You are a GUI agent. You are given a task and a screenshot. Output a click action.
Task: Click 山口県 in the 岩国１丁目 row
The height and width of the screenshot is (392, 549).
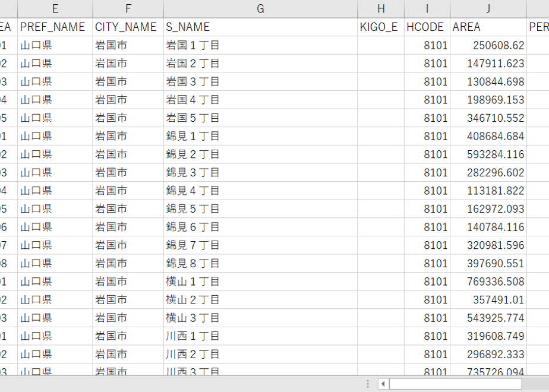click(55, 45)
